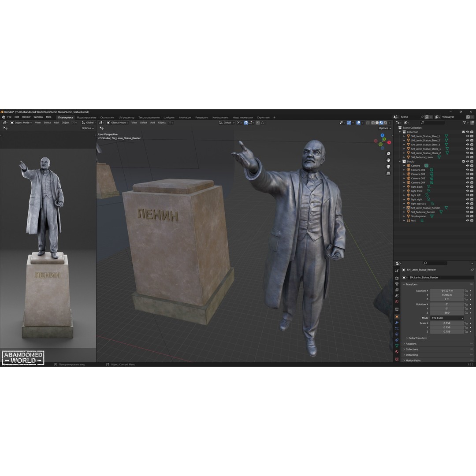Click the Location X value field
Image resolution: width=476 pixels, height=476 pixels.
click(447, 290)
